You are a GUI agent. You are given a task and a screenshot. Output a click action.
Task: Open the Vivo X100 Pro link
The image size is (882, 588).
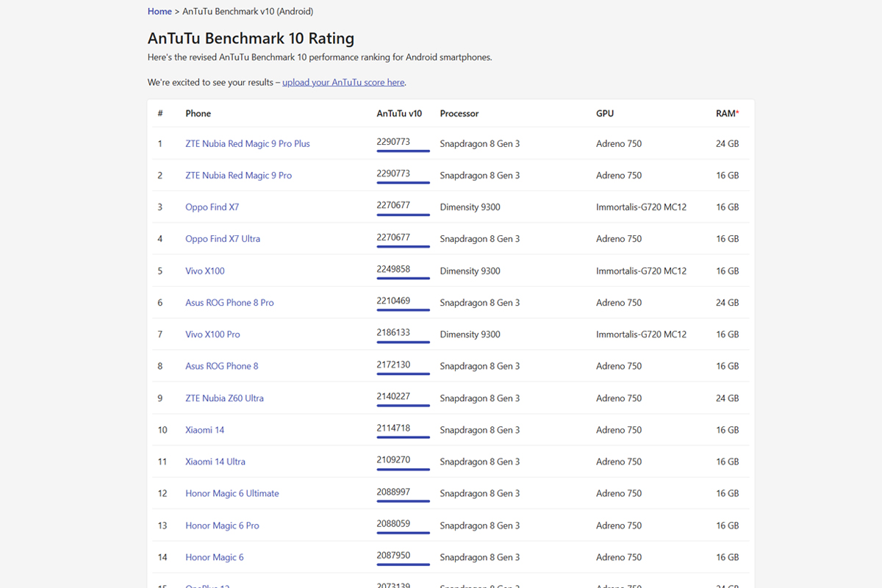tap(212, 334)
